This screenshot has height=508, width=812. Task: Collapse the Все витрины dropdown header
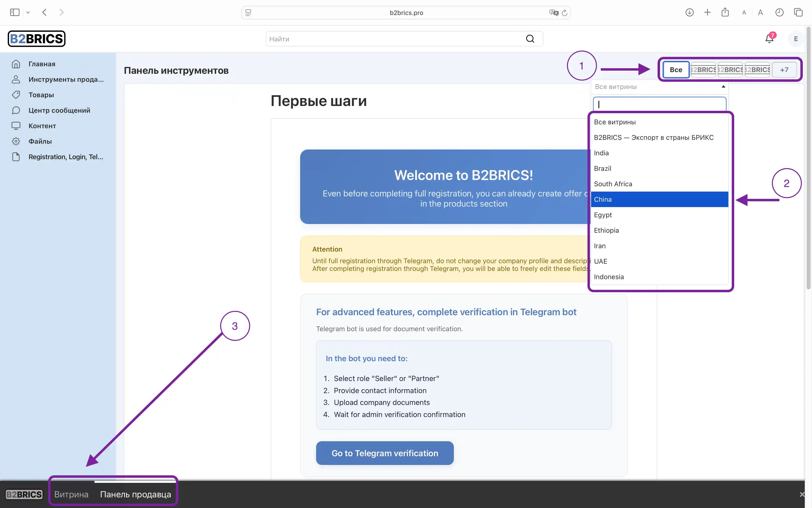659,87
